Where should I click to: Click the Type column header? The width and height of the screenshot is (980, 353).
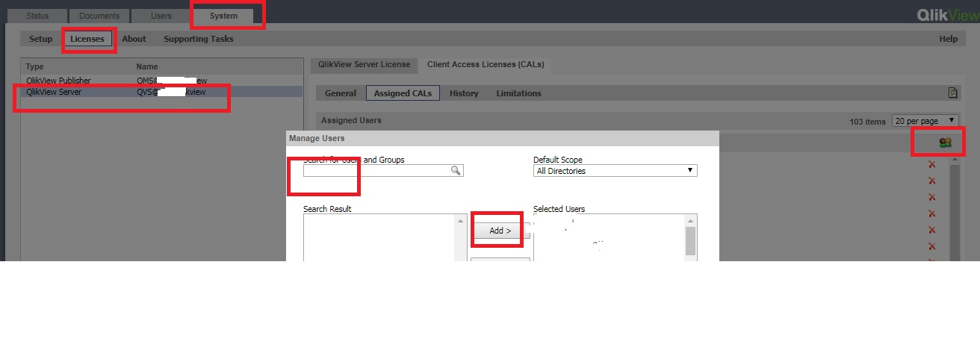click(35, 66)
